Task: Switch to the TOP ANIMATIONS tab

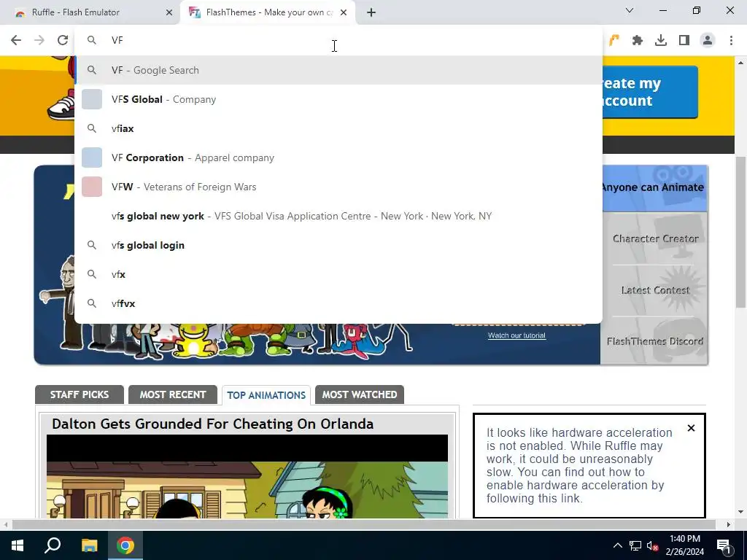Action: click(x=266, y=395)
